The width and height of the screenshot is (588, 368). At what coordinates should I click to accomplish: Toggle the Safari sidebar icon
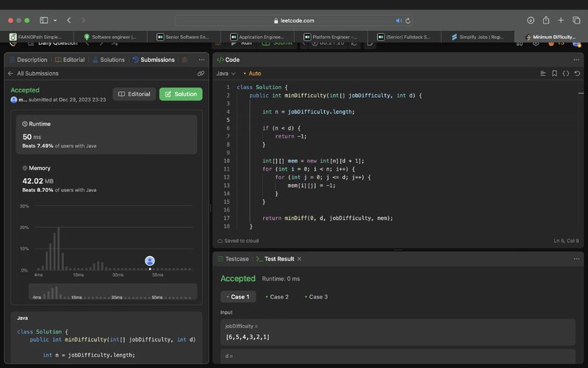[44, 21]
